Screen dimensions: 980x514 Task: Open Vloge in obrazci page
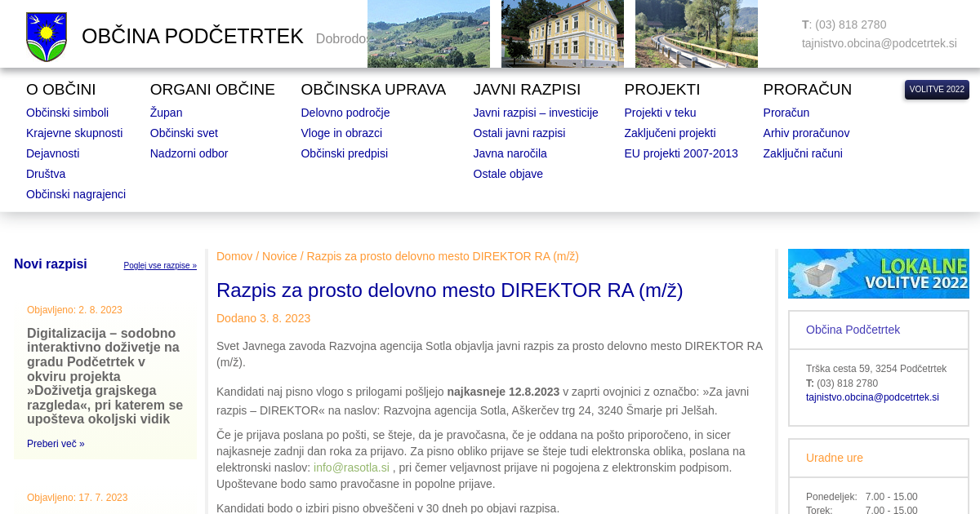341,133
